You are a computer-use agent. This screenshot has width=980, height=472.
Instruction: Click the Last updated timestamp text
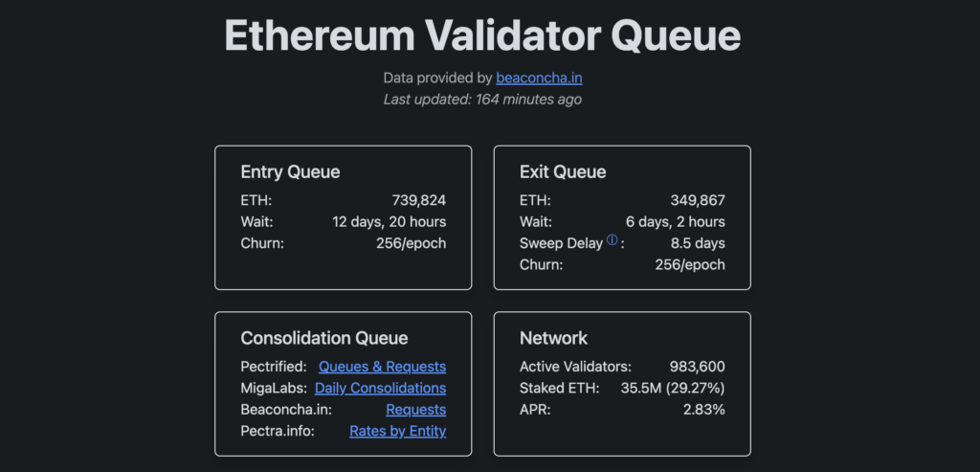[482, 99]
